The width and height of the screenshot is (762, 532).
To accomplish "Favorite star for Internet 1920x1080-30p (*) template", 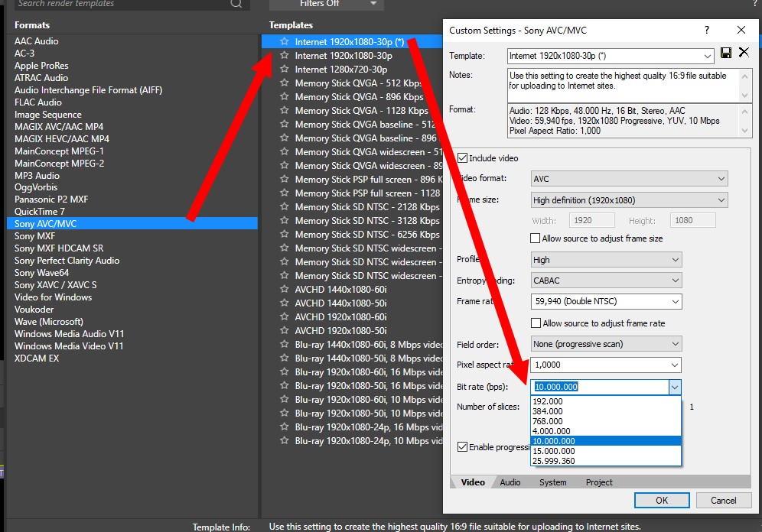I will pyautogui.click(x=285, y=42).
